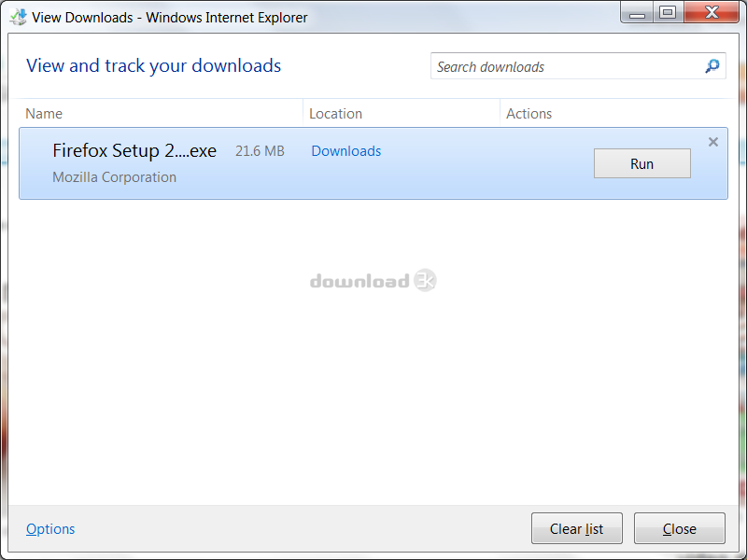Click the Name column header

(x=44, y=113)
